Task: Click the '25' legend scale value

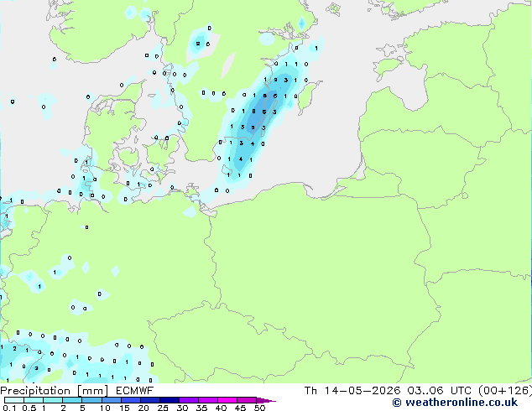Action: pos(163,408)
